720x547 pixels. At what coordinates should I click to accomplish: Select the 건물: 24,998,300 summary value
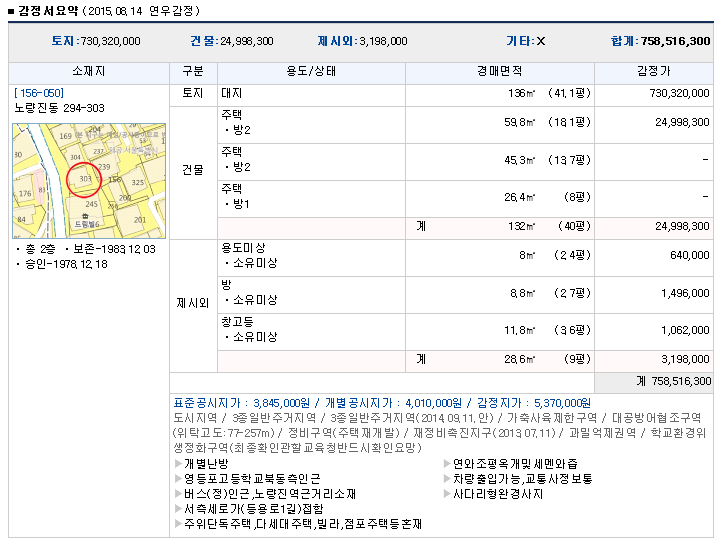(x=232, y=41)
